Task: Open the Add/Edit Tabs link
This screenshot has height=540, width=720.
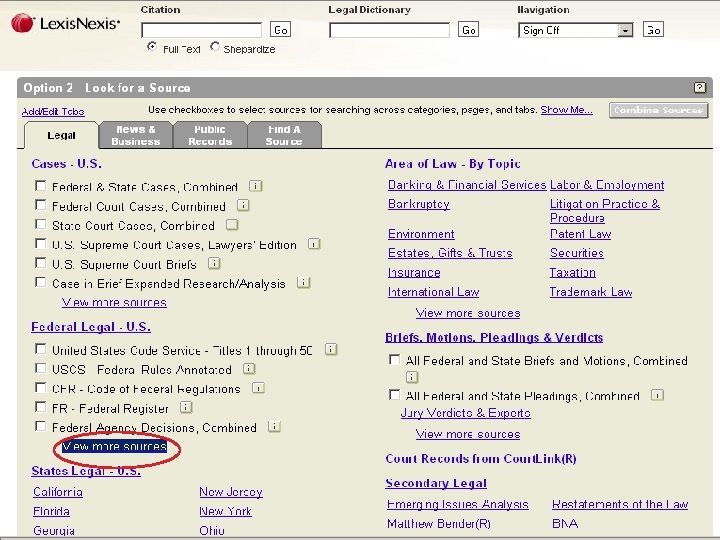Action: 53,112
